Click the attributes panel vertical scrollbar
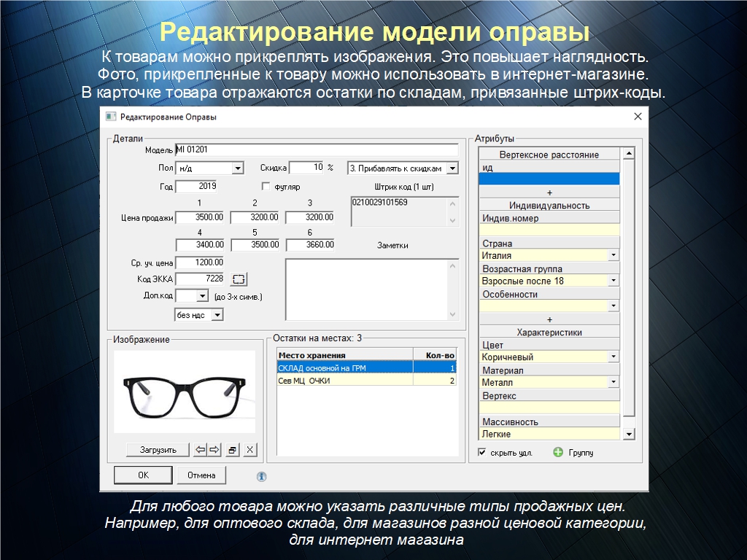The image size is (747, 560). point(628,292)
